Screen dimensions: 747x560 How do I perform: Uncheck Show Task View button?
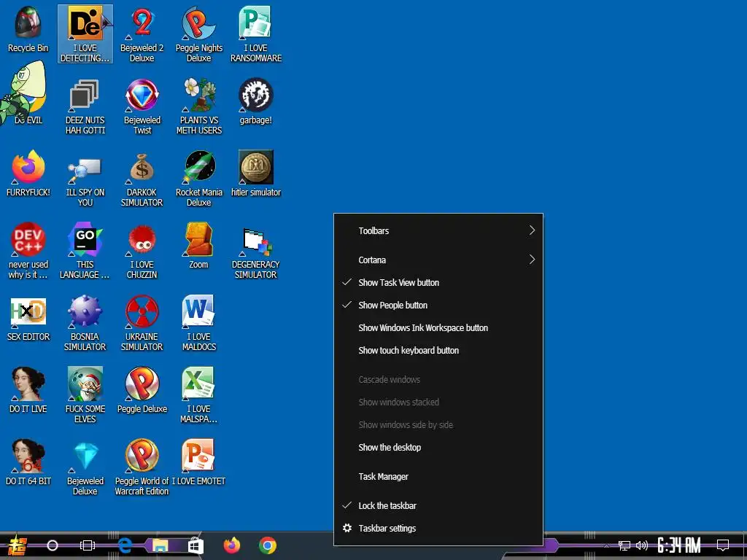(438, 282)
